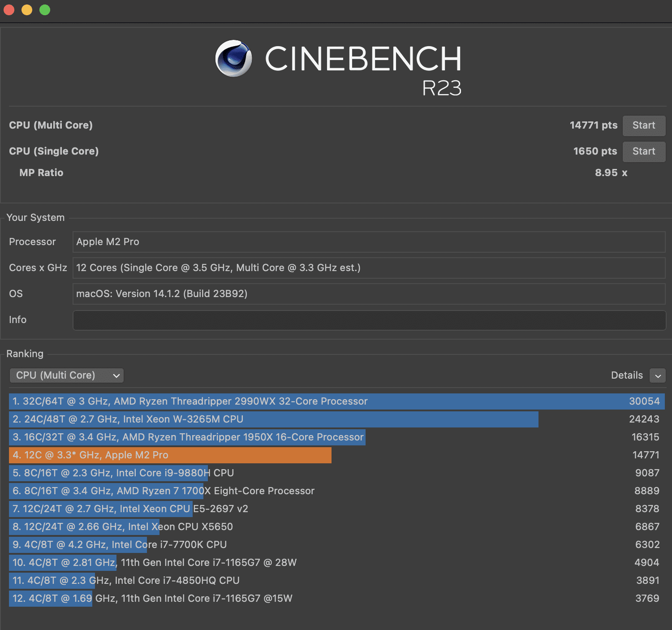Click the 1650 pts single core score
Image resolution: width=672 pixels, height=630 pixels.
pyautogui.click(x=595, y=151)
